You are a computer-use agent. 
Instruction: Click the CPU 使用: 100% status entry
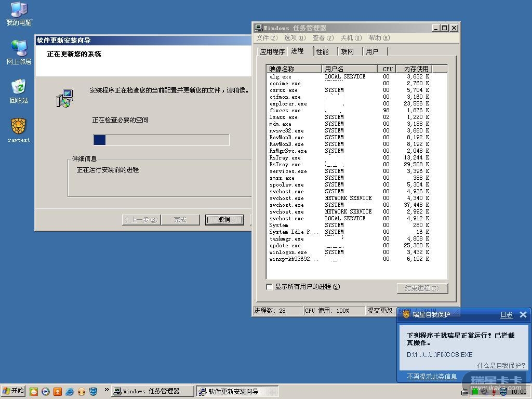[x=335, y=311]
